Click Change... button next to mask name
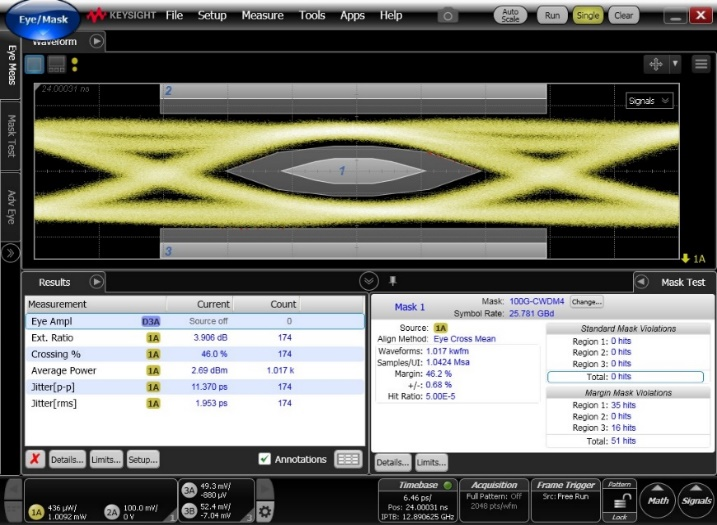This screenshot has height=525, width=717. click(586, 301)
